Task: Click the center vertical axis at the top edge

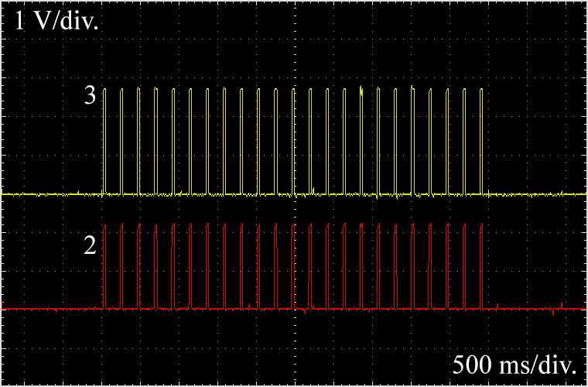Action: coord(294,4)
